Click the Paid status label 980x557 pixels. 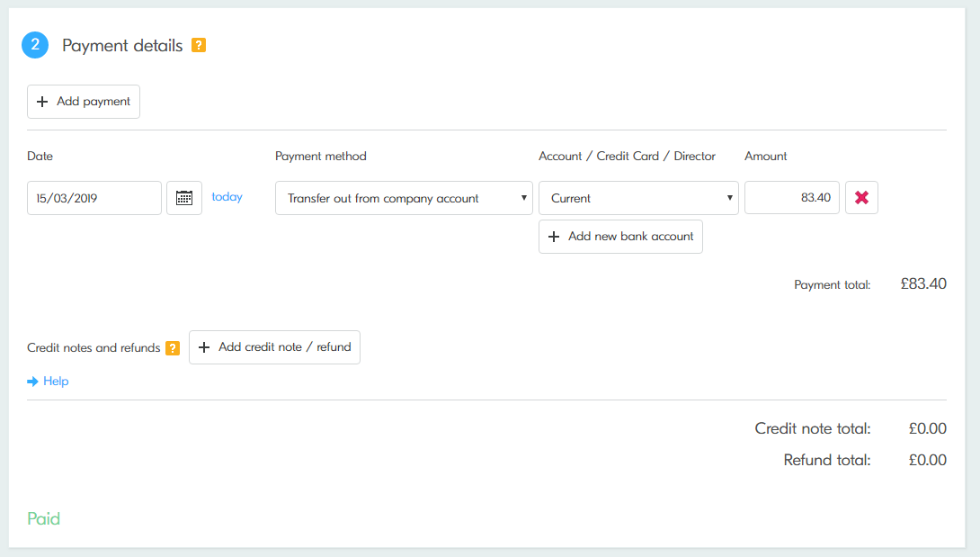pyautogui.click(x=44, y=519)
